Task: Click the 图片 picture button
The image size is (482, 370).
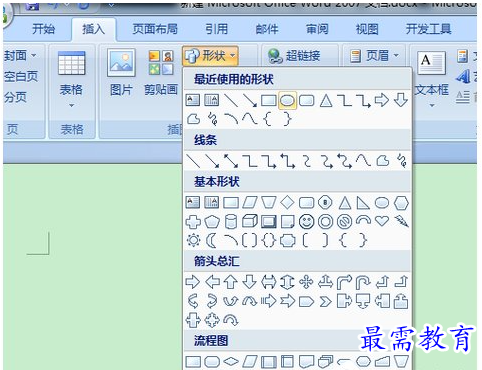Action: click(121, 73)
